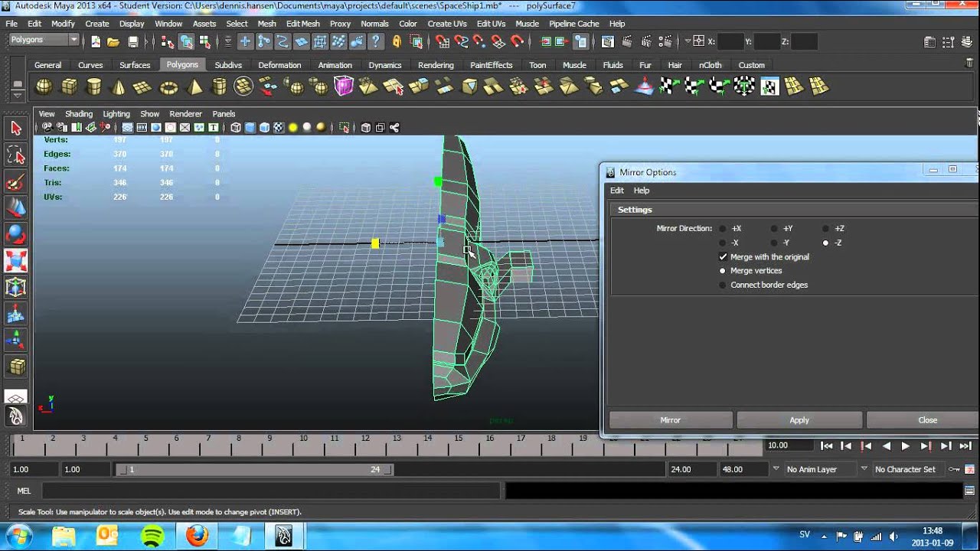The height and width of the screenshot is (551, 980).
Task: Select the -X mirror direction
Action: click(723, 243)
